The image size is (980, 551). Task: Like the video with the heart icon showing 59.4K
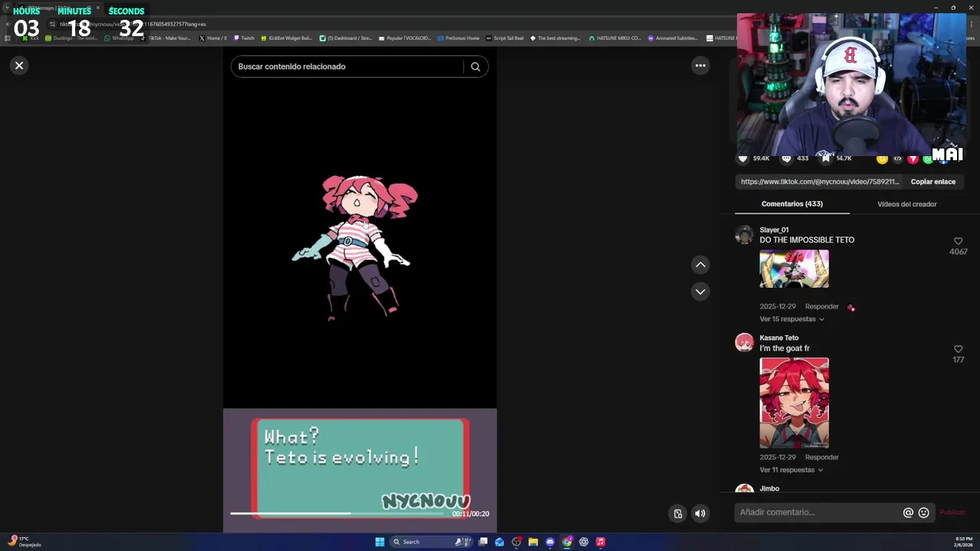[742, 158]
